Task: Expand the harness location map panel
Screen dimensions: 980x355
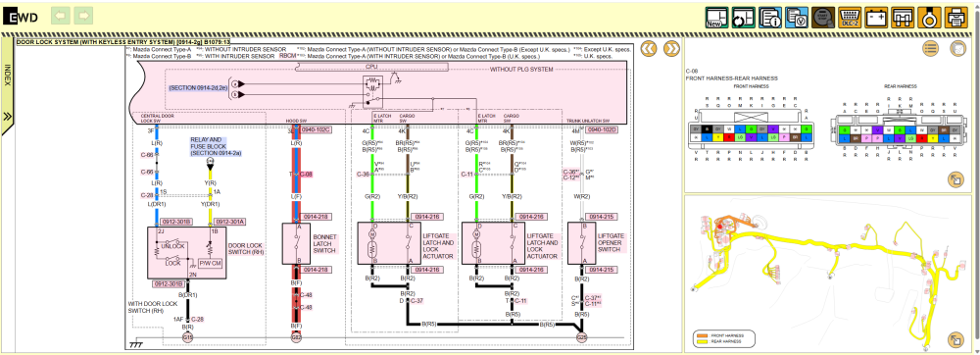Action: [x=955, y=340]
